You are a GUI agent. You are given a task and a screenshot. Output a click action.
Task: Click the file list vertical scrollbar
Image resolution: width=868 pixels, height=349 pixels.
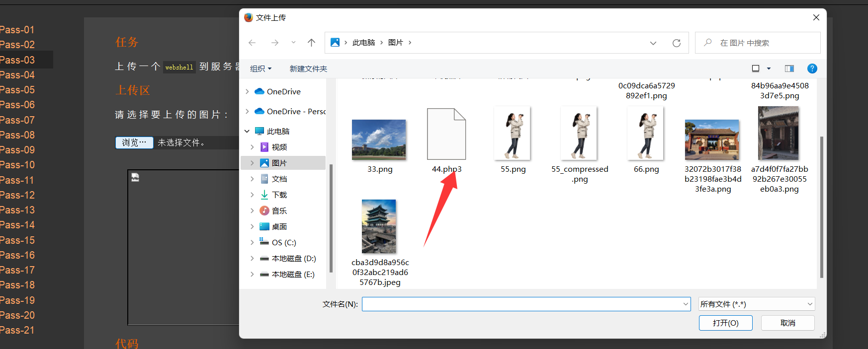(821, 207)
